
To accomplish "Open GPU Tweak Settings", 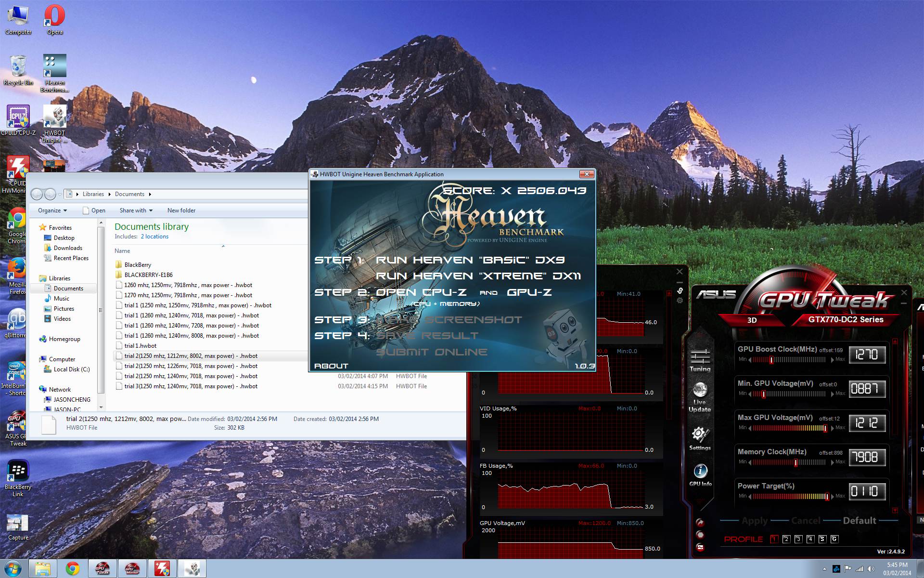I will 700,438.
